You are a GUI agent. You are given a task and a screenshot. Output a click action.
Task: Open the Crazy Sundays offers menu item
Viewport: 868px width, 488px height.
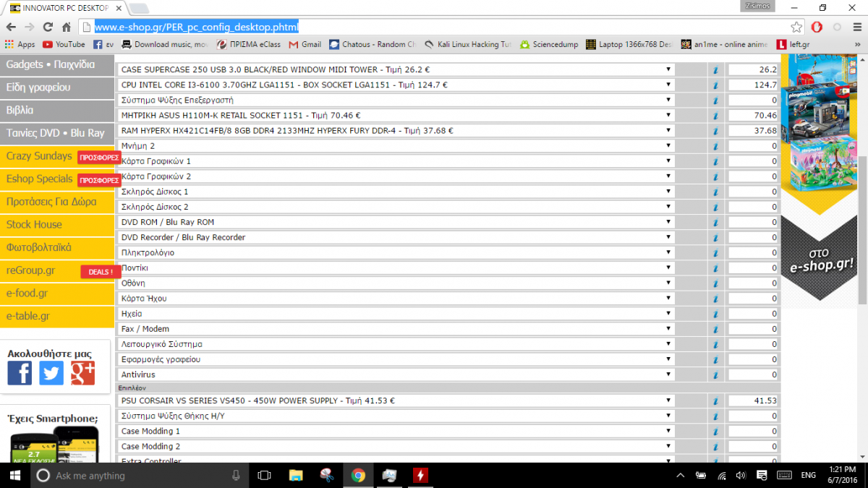click(57, 156)
